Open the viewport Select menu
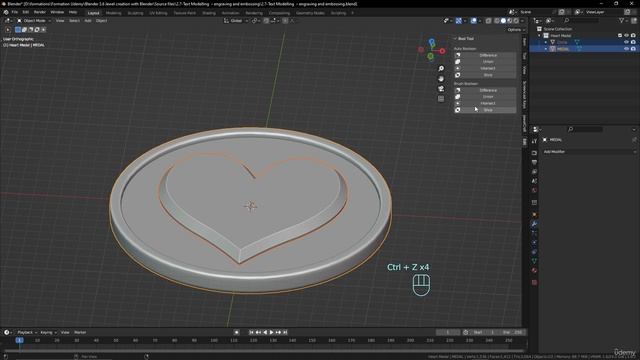Viewport: 640px width, 360px height. click(74, 21)
